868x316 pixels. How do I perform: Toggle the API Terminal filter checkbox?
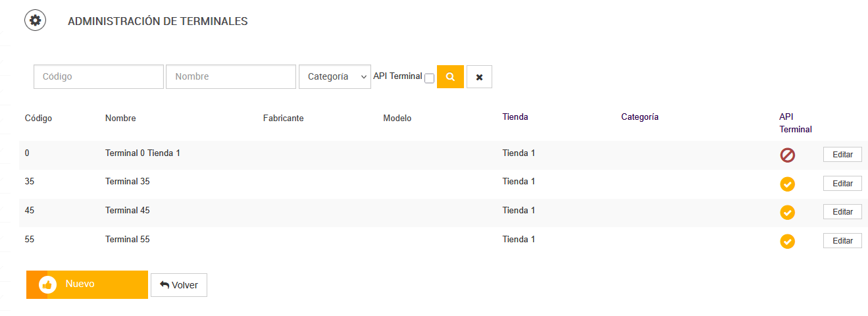point(429,78)
